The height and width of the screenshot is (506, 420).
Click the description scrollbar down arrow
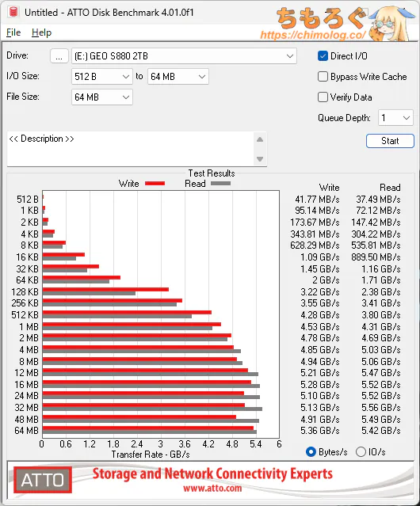[x=260, y=159]
